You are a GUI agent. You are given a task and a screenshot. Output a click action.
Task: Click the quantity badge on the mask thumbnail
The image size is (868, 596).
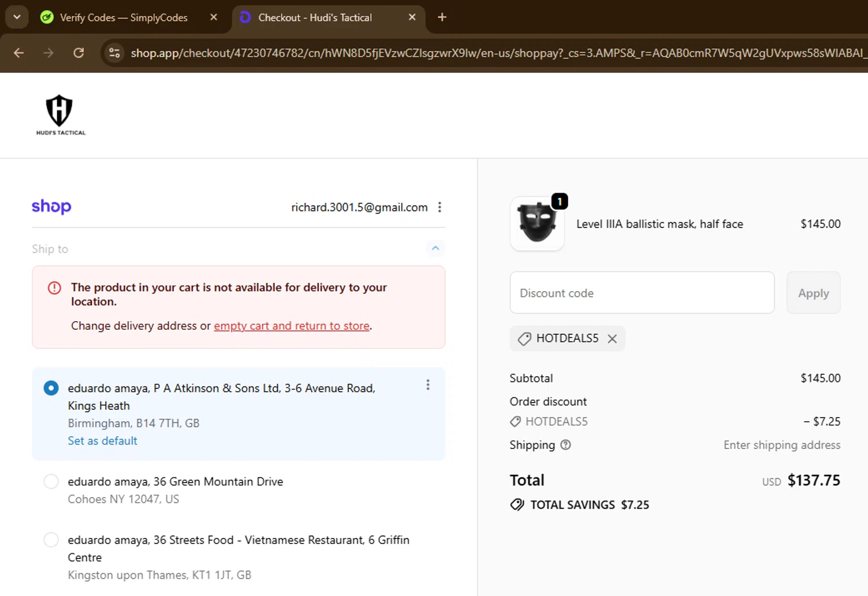point(560,201)
